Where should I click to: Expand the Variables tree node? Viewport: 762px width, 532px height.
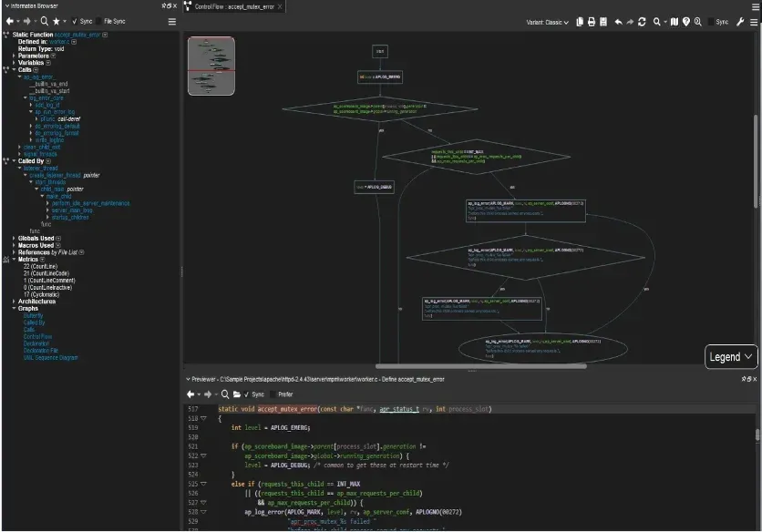[14, 63]
